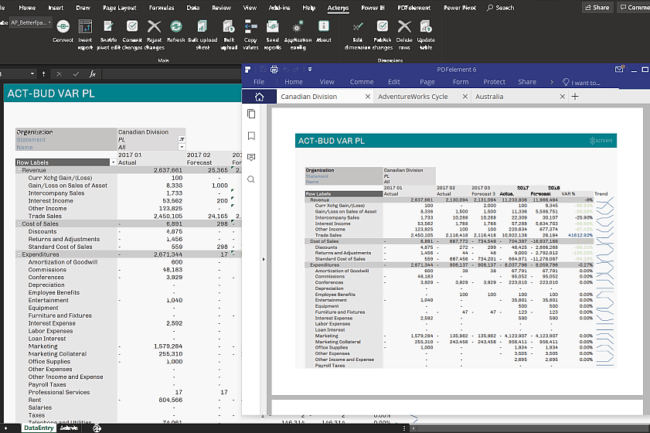This screenshot has width=650, height=433.
Task: Close the Australia PDF tab
Action: click(x=562, y=97)
